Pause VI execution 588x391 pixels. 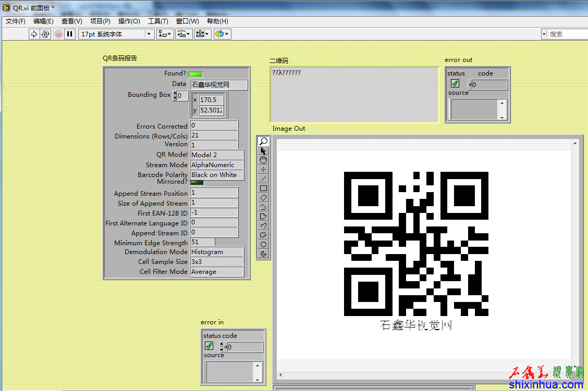(70, 34)
